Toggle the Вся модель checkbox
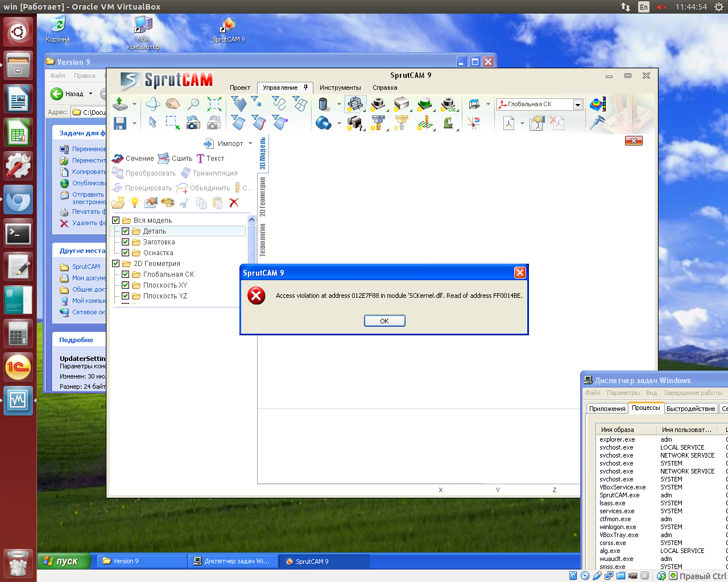Viewport: 728px width, 582px height. click(x=116, y=221)
